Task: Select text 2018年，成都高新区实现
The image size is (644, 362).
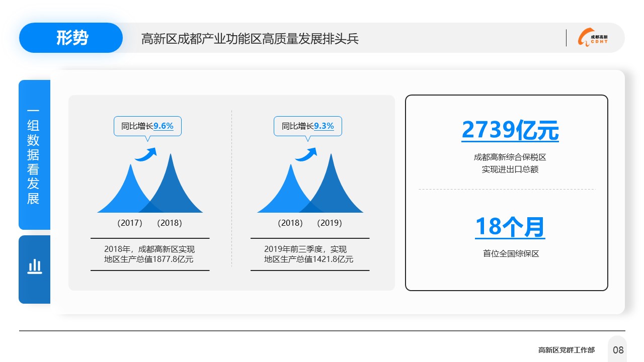Action: tap(149, 249)
